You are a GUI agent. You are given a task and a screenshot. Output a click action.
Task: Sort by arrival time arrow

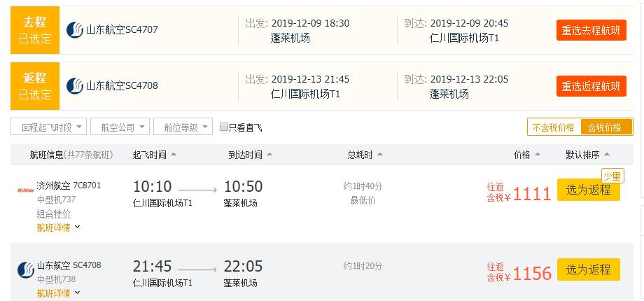(269, 155)
